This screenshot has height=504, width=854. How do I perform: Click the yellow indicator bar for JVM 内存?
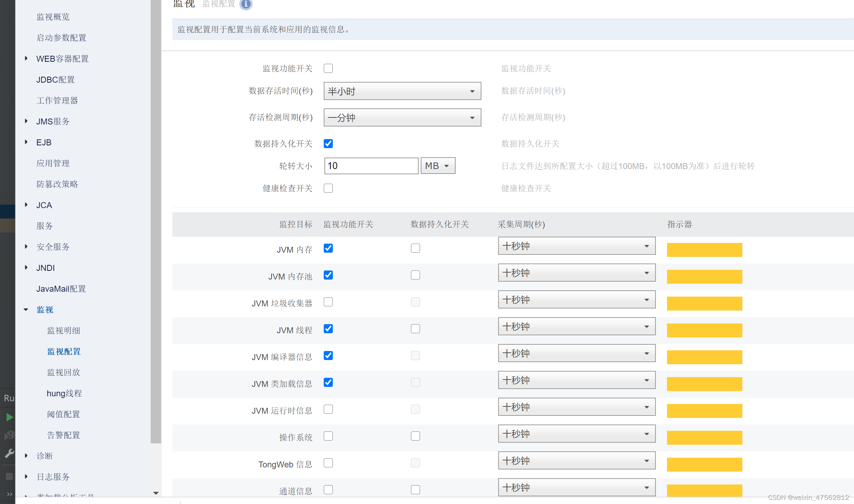(x=704, y=250)
